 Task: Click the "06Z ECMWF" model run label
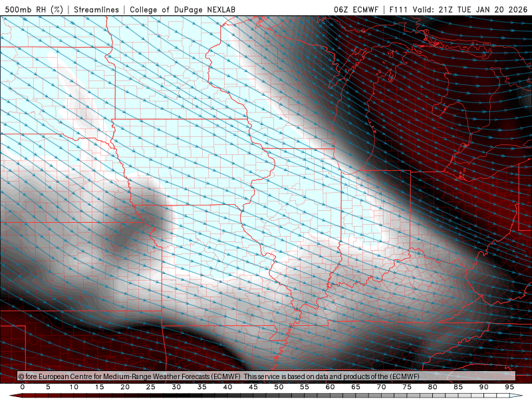point(356,9)
